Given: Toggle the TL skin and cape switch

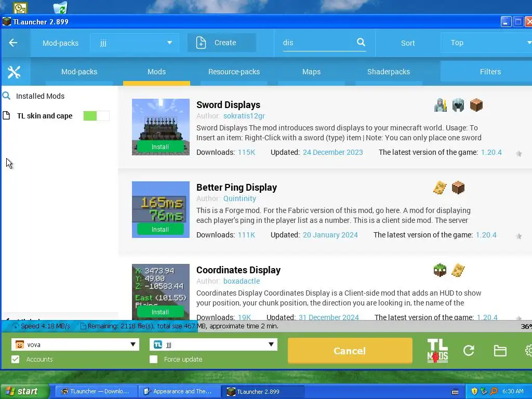Looking at the screenshot, I should point(96,116).
